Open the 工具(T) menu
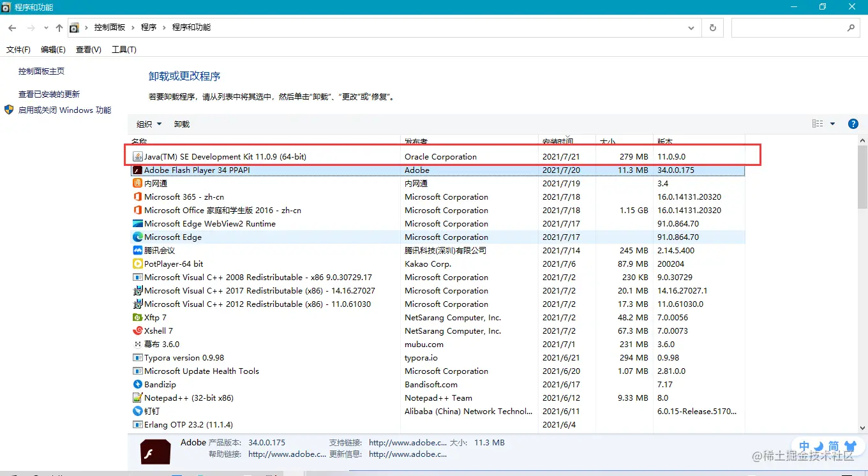 click(124, 50)
